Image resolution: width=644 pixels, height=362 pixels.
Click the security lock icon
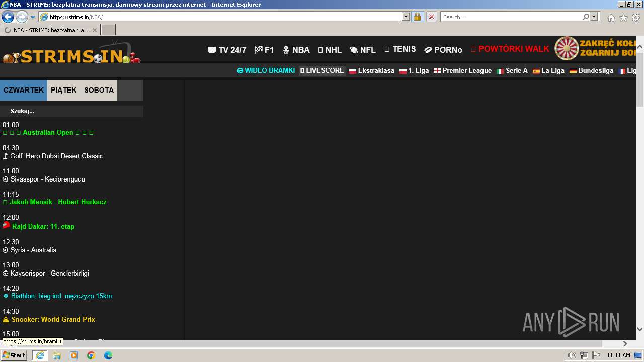pos(417,17)
